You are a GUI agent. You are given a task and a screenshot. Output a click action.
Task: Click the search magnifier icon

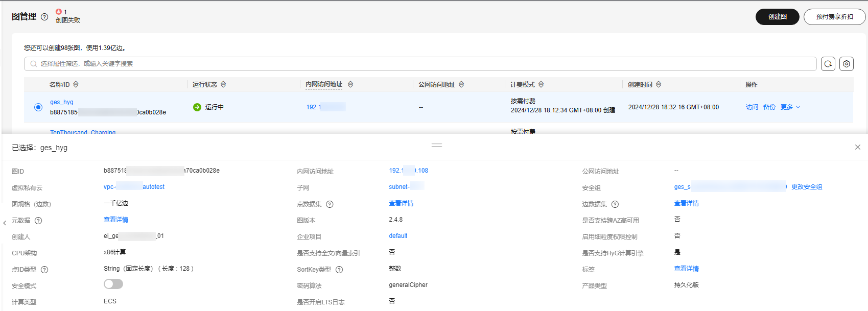(33, 64)
